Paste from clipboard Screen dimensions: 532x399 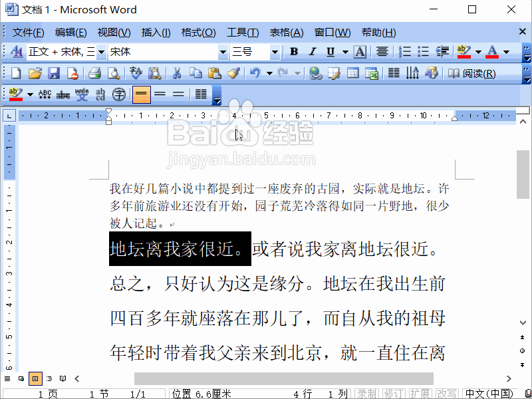214,73
